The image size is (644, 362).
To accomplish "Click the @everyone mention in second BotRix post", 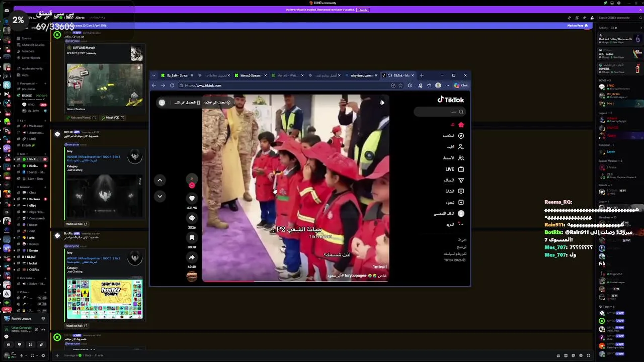I will [72, 246].
